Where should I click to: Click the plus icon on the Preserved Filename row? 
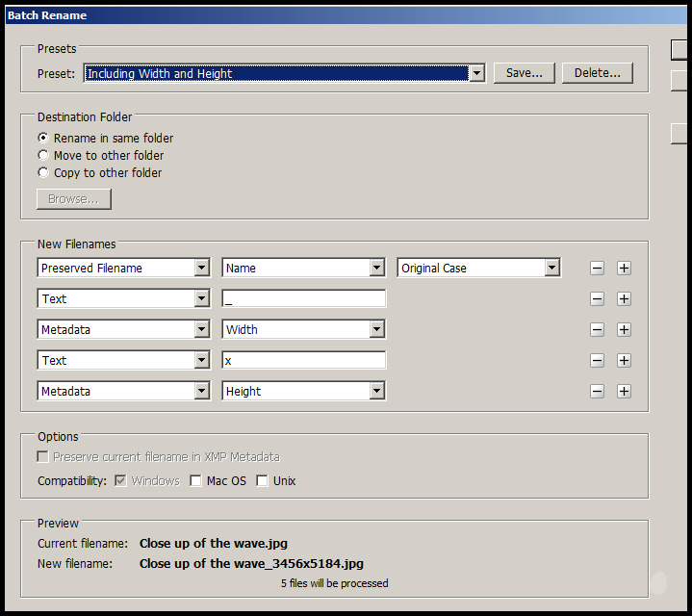(x=624, y=269)
